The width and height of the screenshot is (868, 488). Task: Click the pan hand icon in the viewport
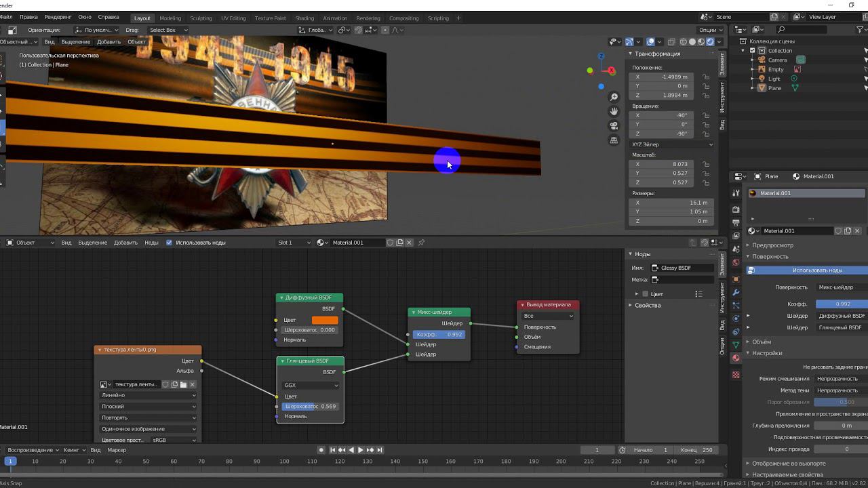(x=614, y=111)
